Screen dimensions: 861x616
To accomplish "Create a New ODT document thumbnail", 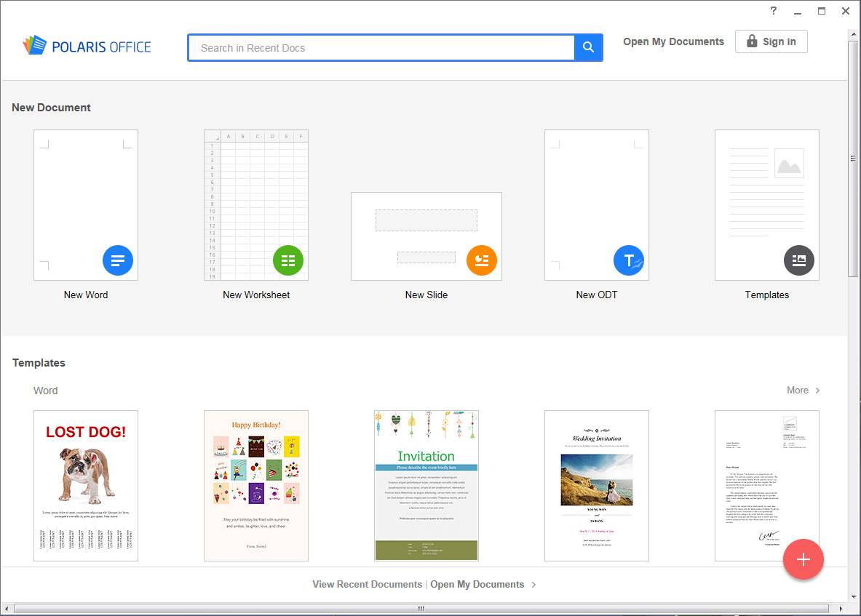I will click(x=596, y=205).
